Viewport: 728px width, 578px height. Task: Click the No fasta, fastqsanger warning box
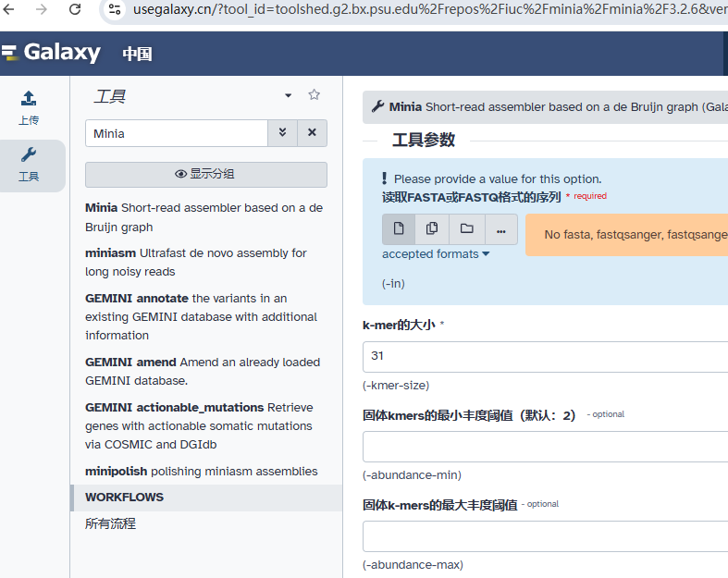click(x=627, y=235)
